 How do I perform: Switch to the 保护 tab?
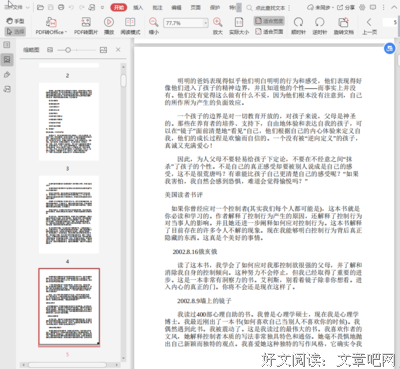215,7
